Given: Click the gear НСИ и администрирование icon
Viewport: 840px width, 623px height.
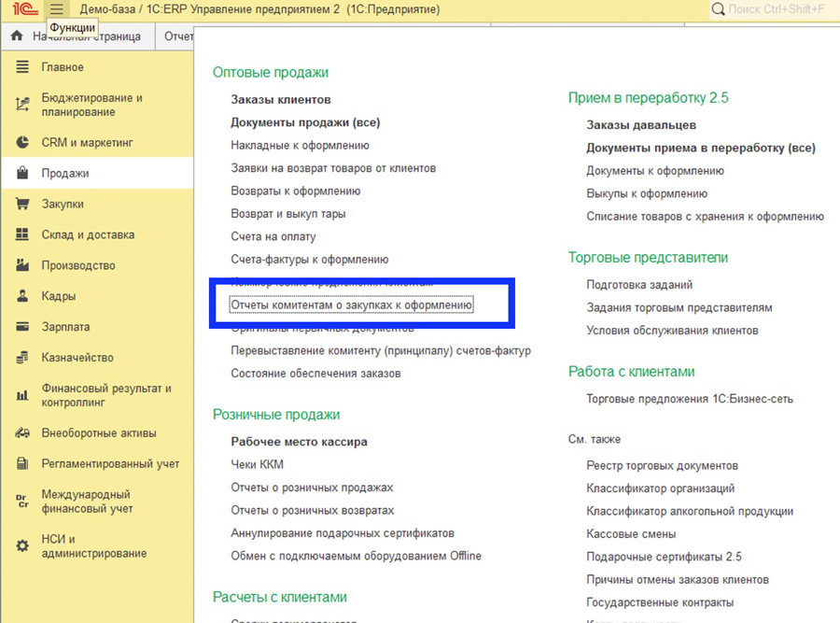Looking at the screenshot, I should point(22,546).
